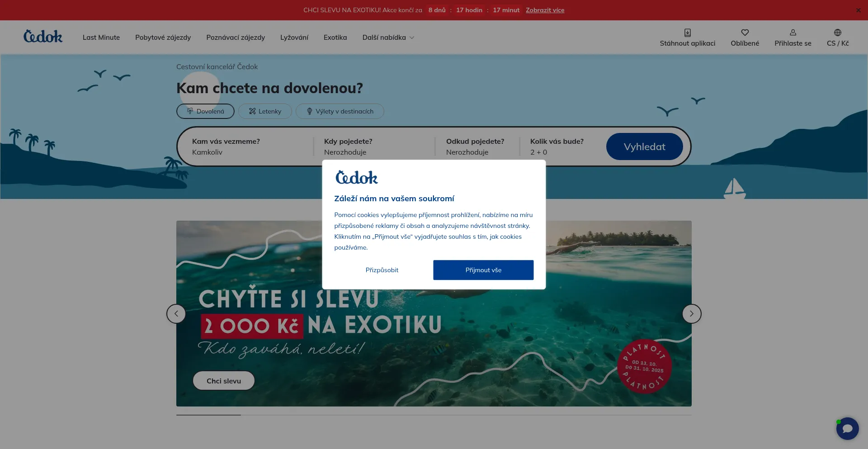Open the Stáhnout aplikaci download icon
The height and width of the screenshot is (449, 868).
pos(687,33)
